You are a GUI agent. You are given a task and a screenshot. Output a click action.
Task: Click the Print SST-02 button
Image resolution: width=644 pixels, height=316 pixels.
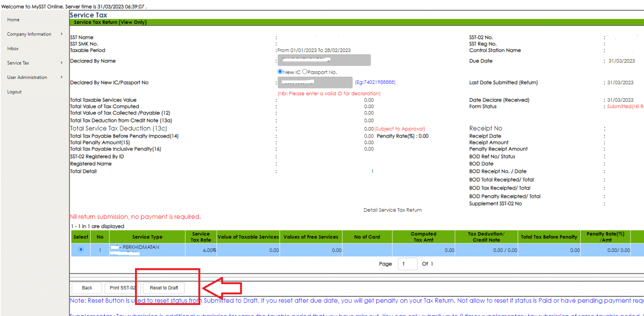click(122, 288)
